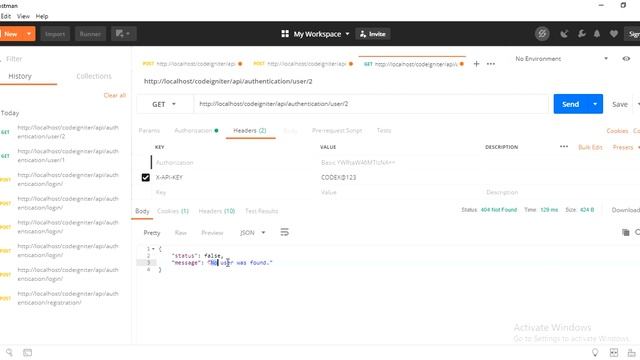This screenshot has width=640, height=360.
Task: Add a new request tab with plus icon
Action: 476,64
